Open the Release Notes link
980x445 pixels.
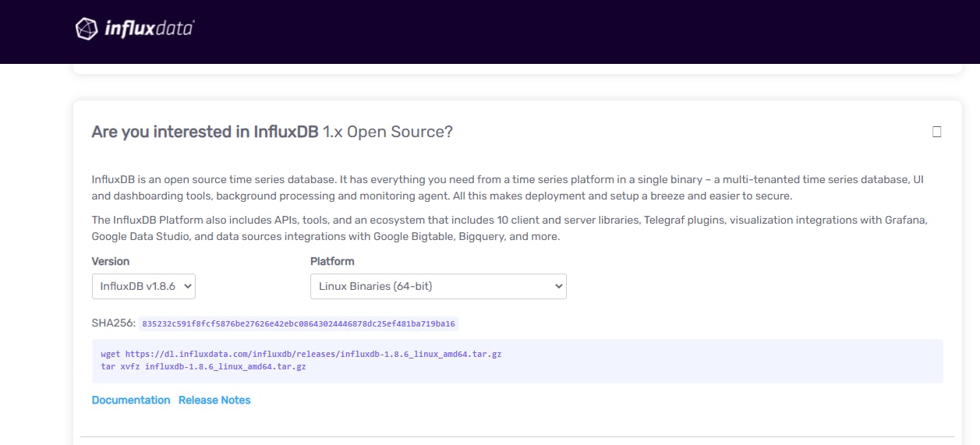click(214, 400)
